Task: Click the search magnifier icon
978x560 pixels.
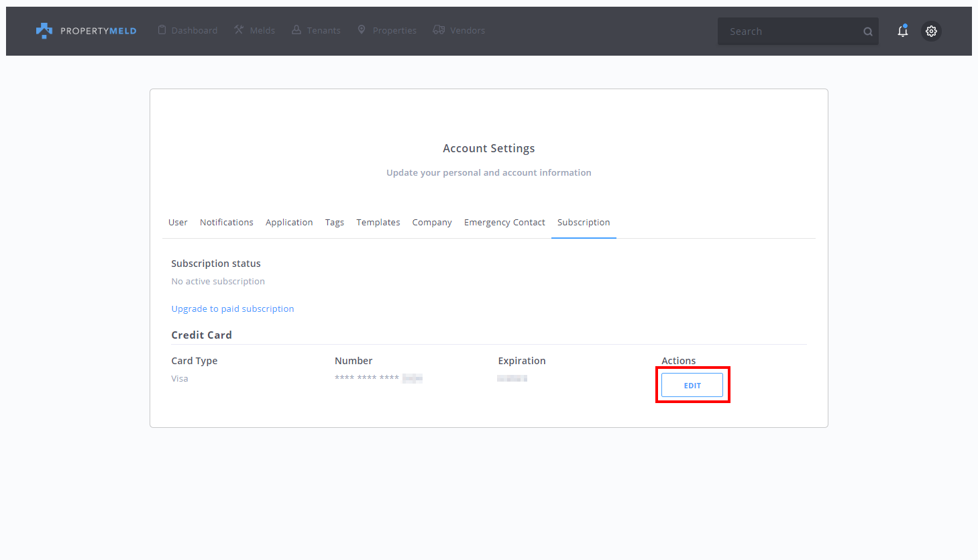Action: coord(867,32)
